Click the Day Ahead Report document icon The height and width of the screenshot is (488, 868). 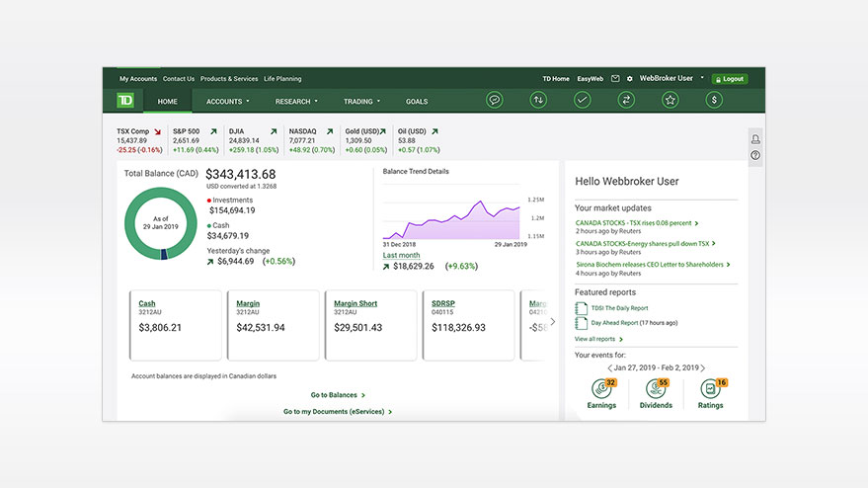click(582, 323)
